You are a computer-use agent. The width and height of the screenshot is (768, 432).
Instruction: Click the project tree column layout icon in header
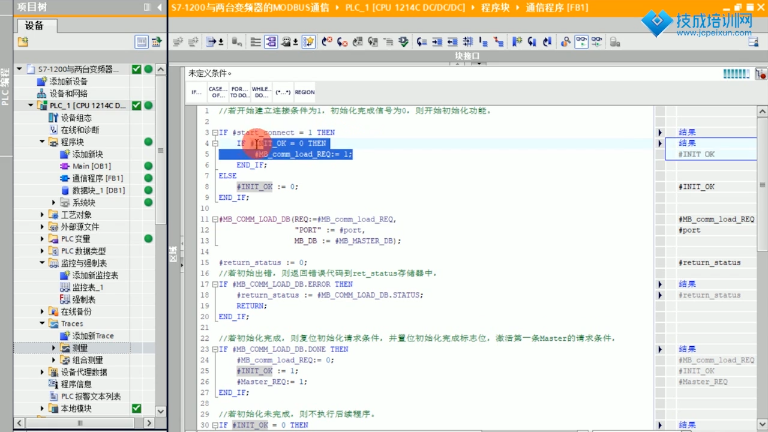(x=147, y=7)
